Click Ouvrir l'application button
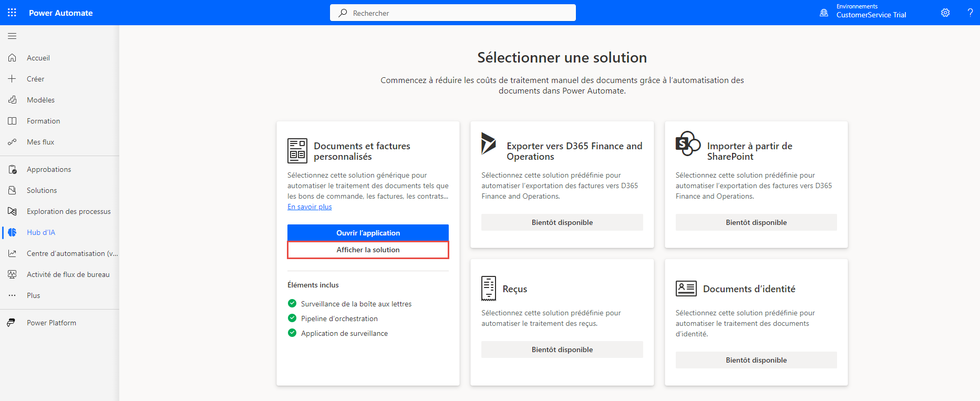The height and width of the screenshot is (401, 980). [x=368, y=233]
